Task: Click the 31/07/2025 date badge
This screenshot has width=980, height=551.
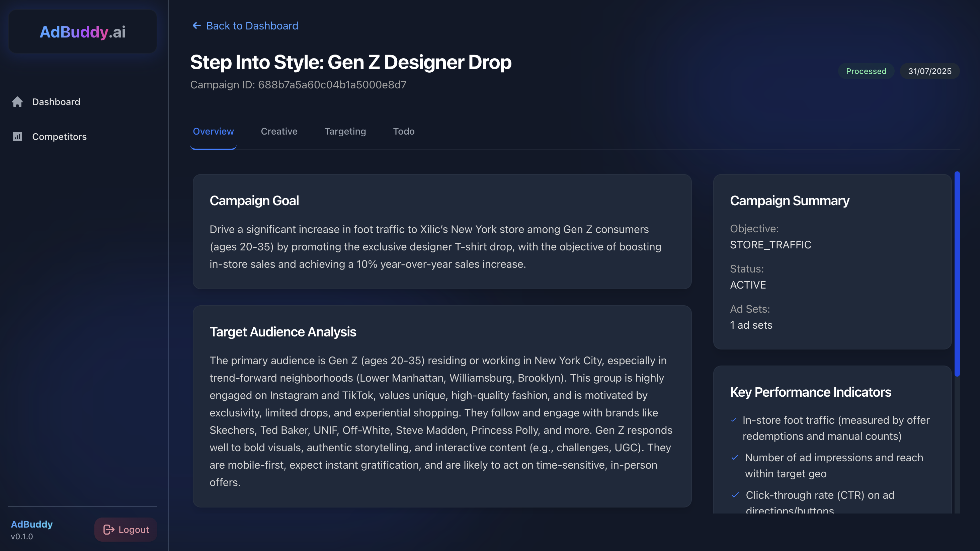Action: 929,71
